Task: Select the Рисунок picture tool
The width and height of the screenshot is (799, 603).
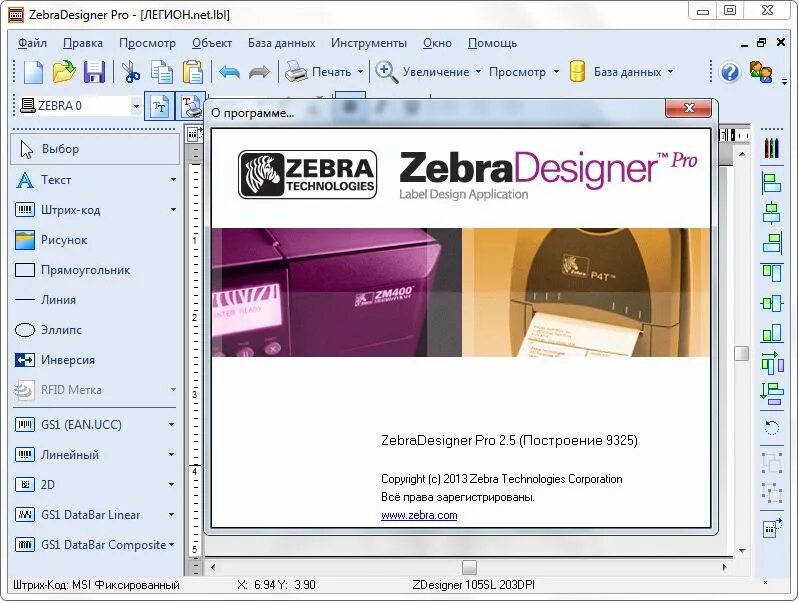Action: coord(95,240)
